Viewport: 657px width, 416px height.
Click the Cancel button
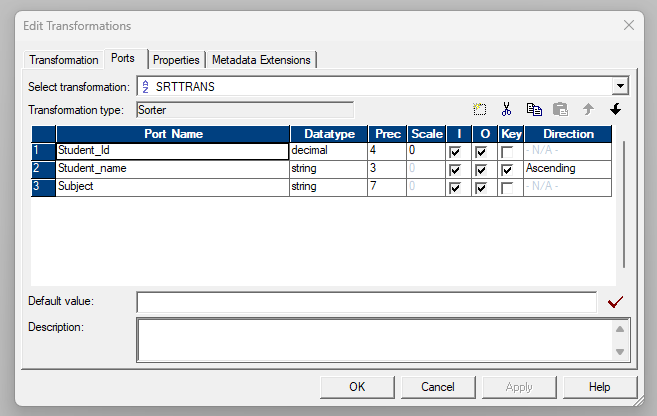[x=437, y=386]
